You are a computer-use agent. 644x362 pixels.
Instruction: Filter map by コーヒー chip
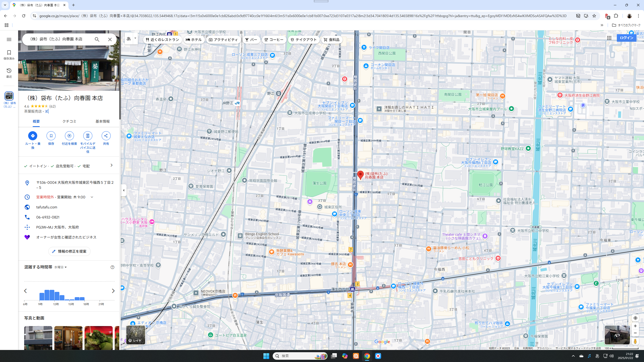point(274,40)
